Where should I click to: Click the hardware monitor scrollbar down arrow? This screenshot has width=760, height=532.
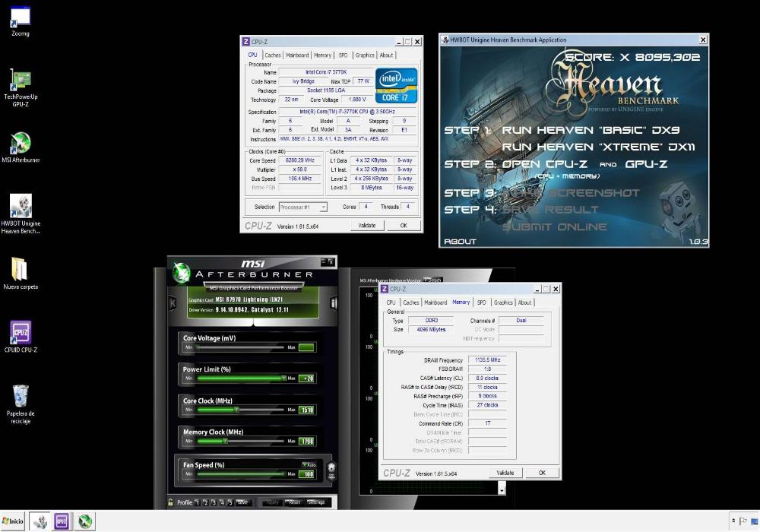coord(502,490)
